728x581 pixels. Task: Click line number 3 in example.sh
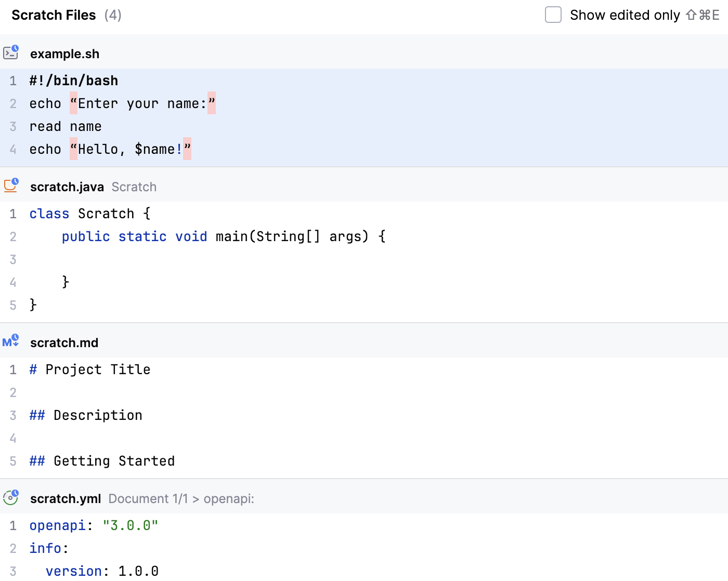[13, 126]
